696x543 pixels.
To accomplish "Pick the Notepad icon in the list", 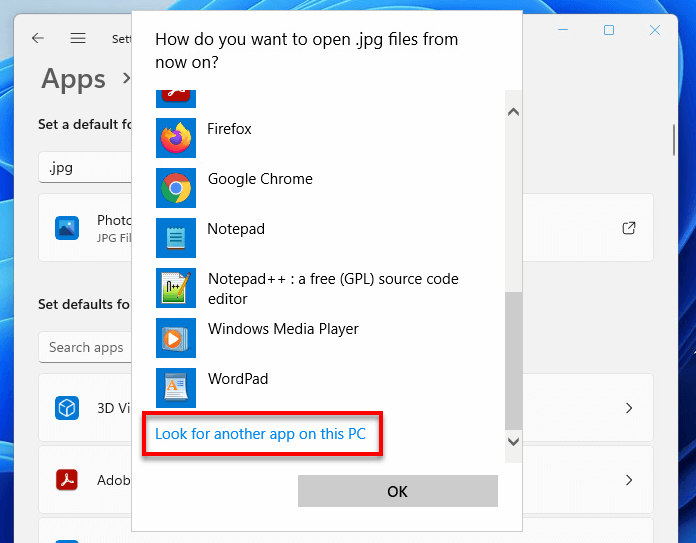I will (176, 238).
